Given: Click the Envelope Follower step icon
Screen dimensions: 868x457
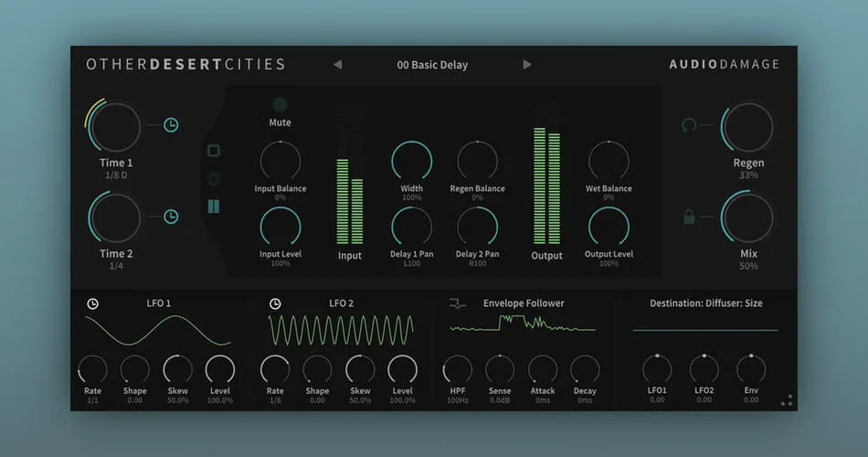Looking at the screenshot, I should click(x=457, y=303).
